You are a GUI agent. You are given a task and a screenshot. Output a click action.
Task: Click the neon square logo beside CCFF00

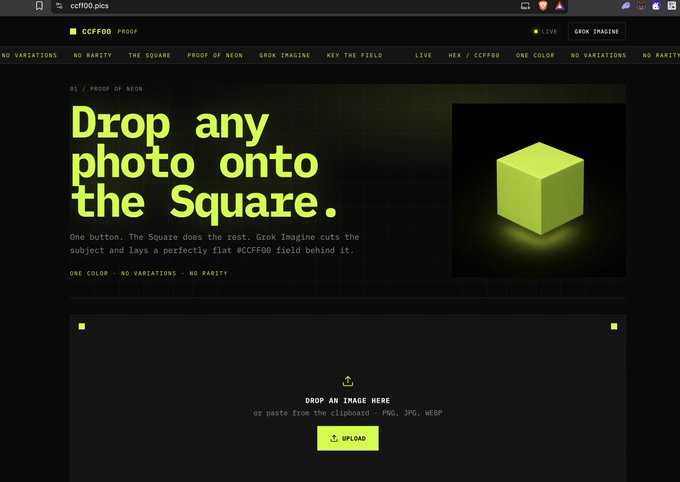pos(73,31)
